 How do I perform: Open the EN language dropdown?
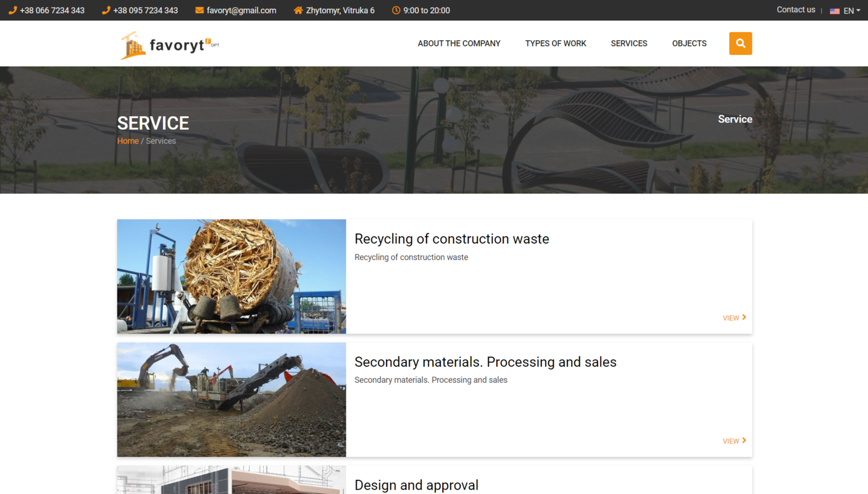point(852,10)
